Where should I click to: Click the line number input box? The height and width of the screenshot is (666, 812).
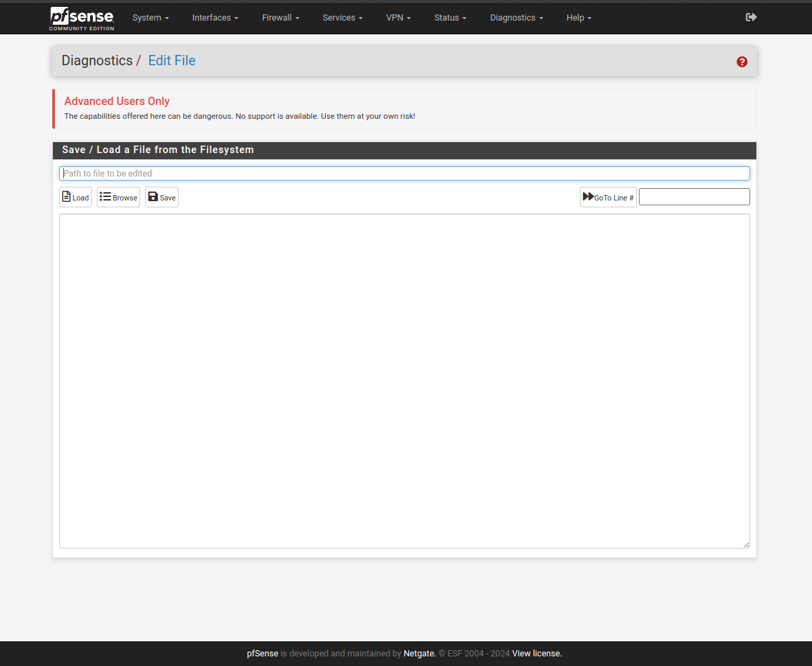pos(694,197)
